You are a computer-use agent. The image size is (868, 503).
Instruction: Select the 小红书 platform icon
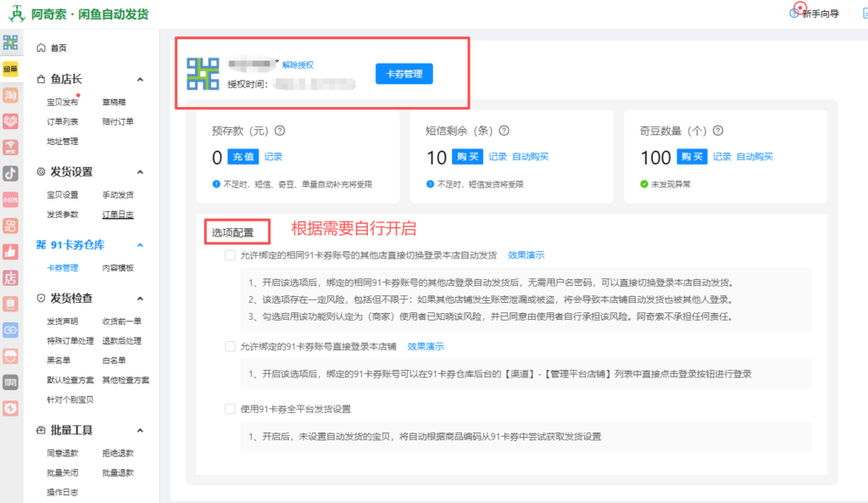[x=10, y=198]
